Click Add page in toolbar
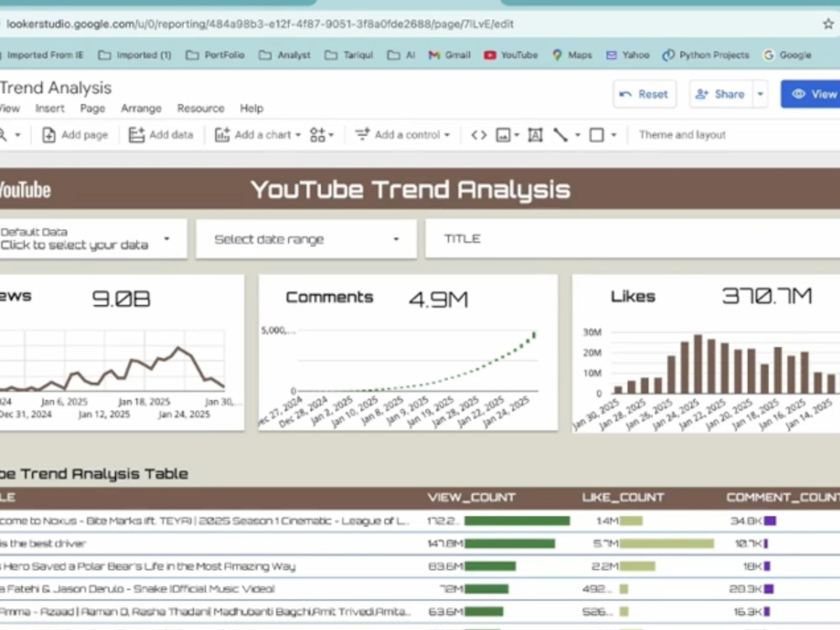Screen dimensions: 840x630 pyautogui.click(x=75, y=135)
